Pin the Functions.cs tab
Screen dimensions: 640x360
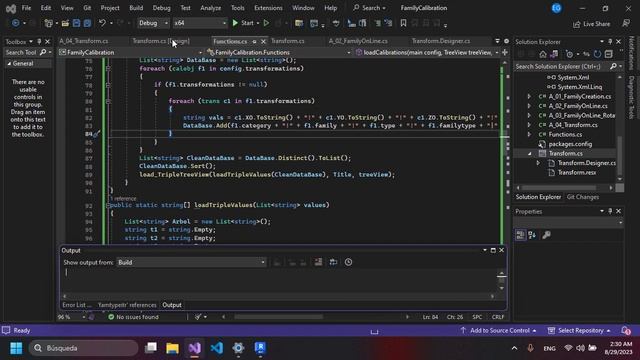click(254, 42)
